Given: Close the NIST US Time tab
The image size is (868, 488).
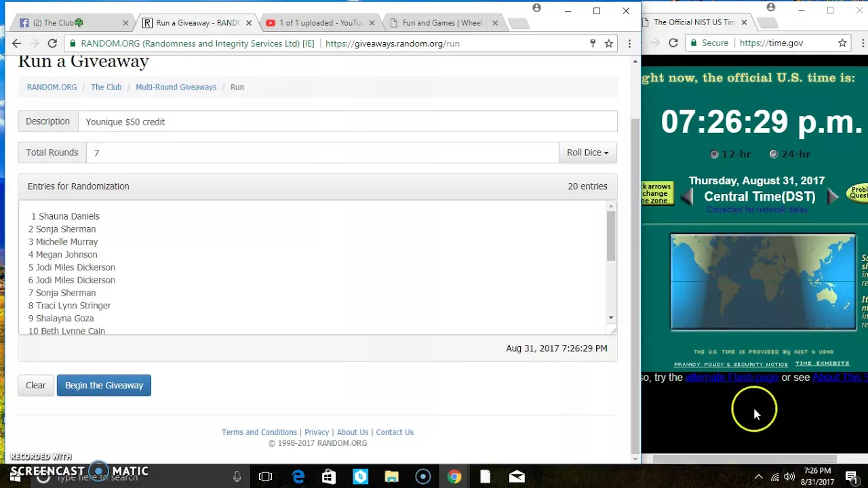Looking at the screenshot, I should 744,22.
